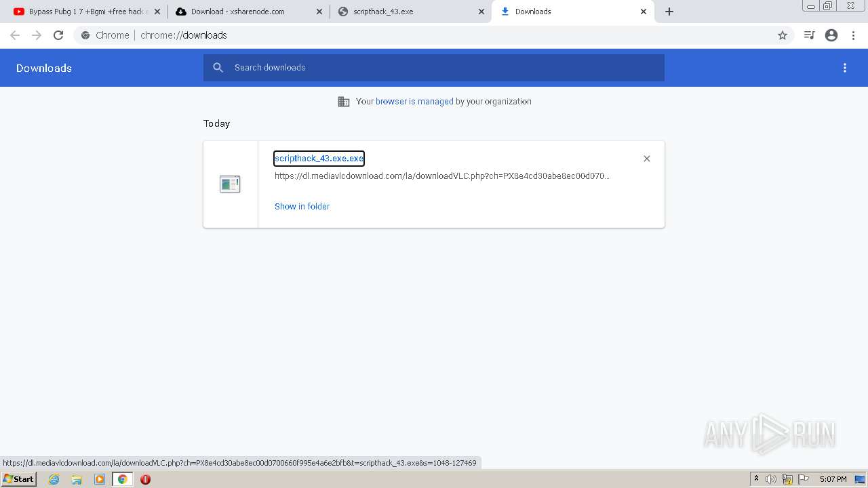Open the media control icon in the toolbar

(809, 35)
